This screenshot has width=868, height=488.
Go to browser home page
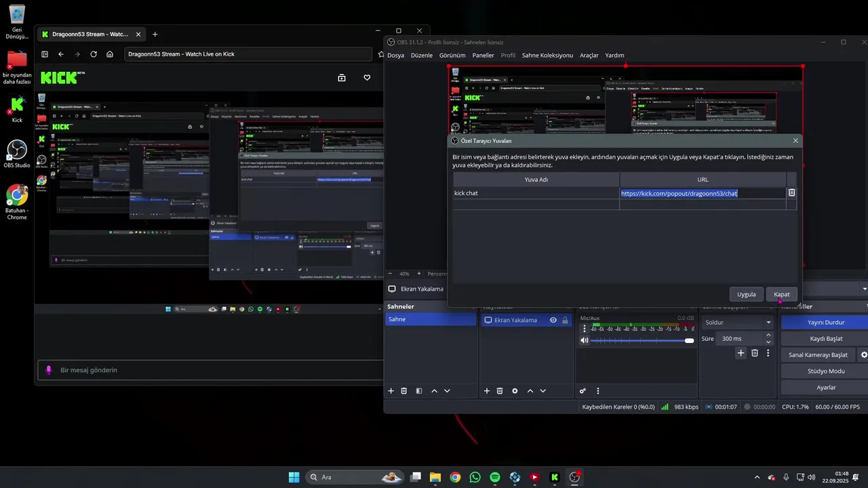pyautogui.click(x=110, y=54)
